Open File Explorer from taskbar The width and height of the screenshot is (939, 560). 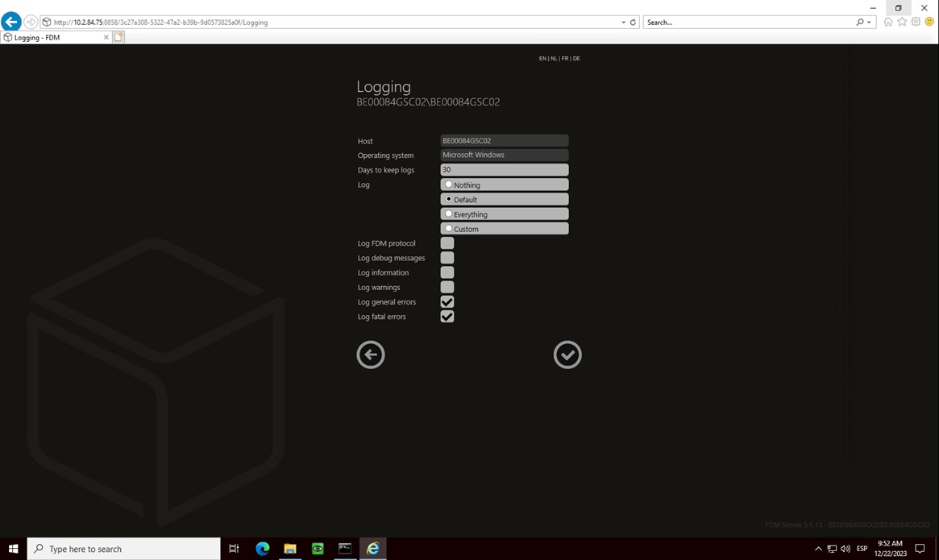[x=290, y=549]
